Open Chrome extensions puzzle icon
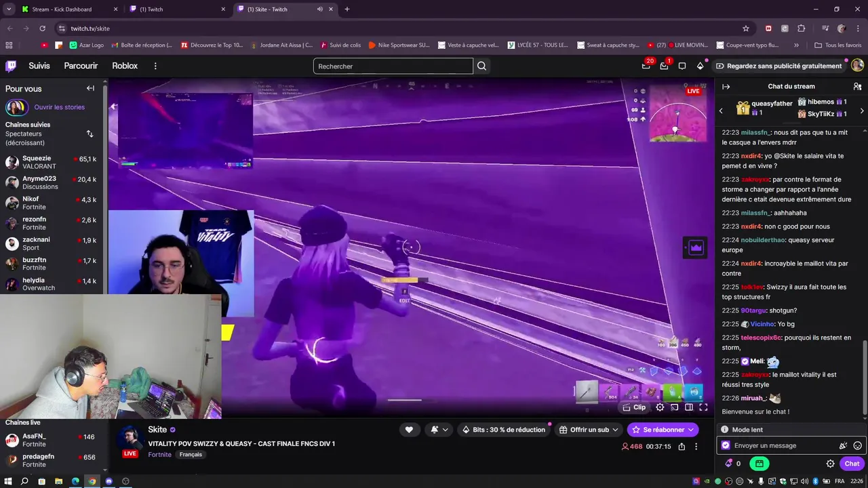Viewport: 868px width, 488px height. [802, 28]
